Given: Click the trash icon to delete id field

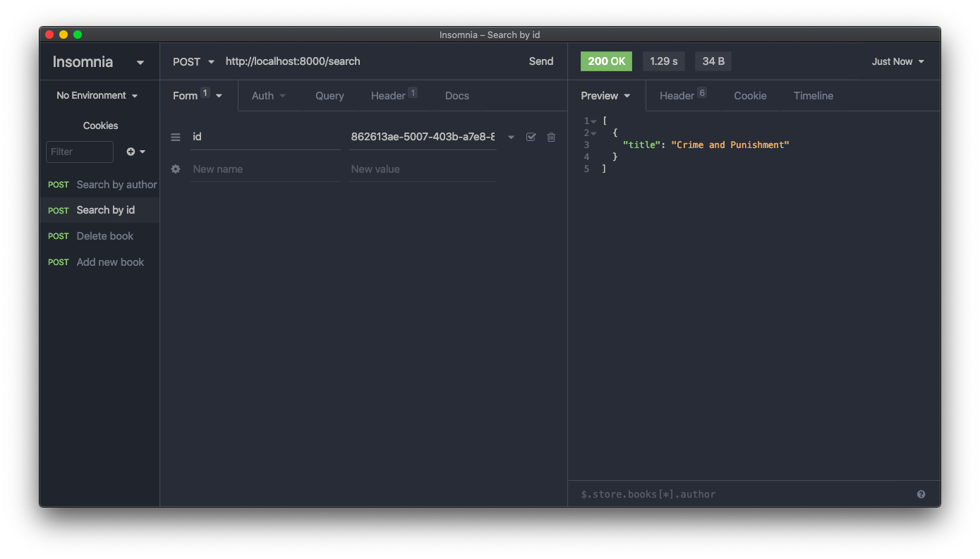Looking at the screenshot, I should click(x=551, y=137).
